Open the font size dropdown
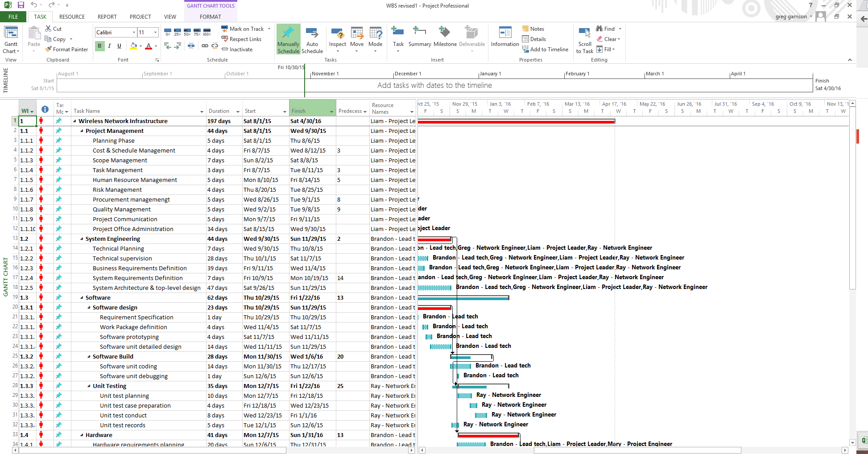 click(155, 32)
